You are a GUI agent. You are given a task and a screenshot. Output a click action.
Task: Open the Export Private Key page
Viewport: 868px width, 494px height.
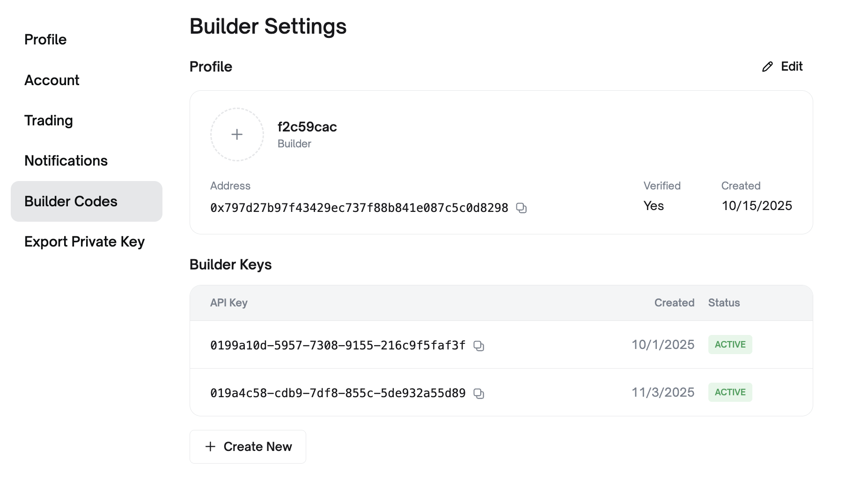point(84,241)
